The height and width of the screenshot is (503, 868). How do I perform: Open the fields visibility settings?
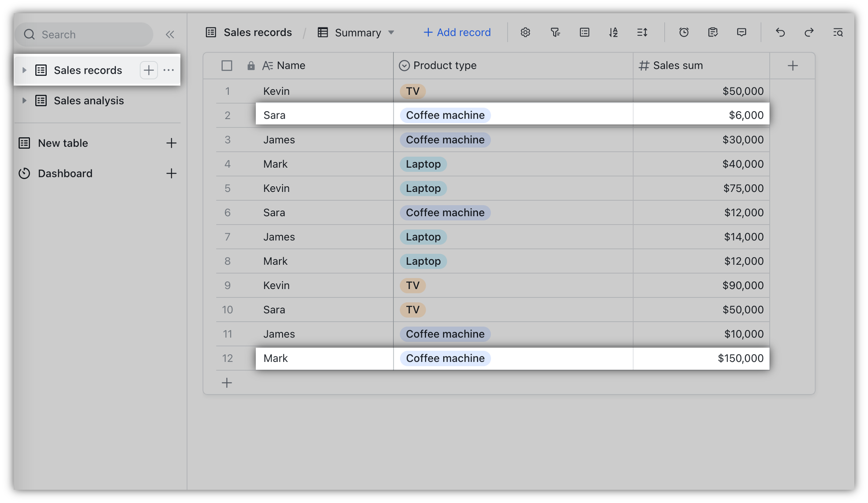(583, 32)
